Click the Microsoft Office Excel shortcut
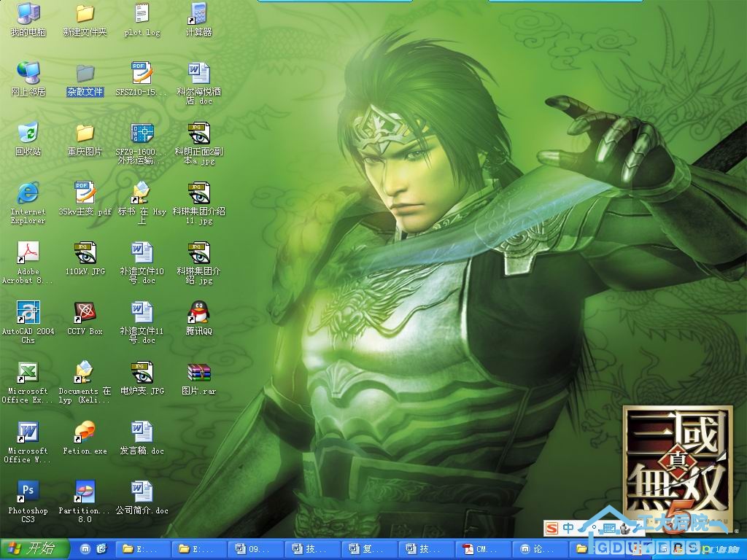This screenshot has width=747, height=560. pos(28,373)
